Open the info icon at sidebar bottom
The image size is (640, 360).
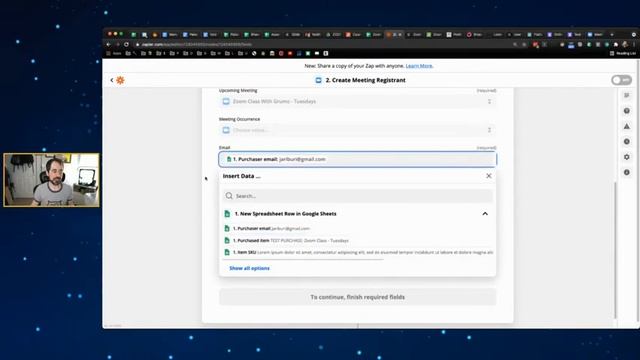pos(627,173)
